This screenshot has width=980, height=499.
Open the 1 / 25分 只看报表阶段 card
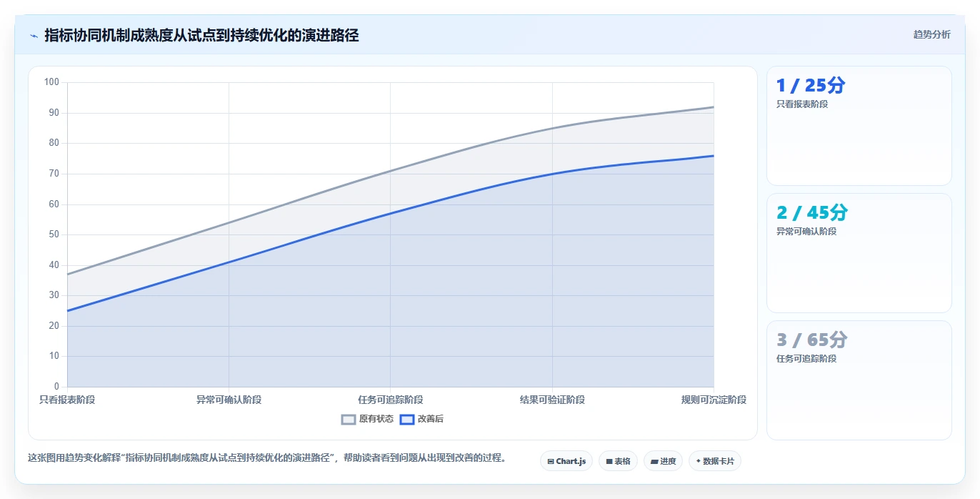coord(859,126)
